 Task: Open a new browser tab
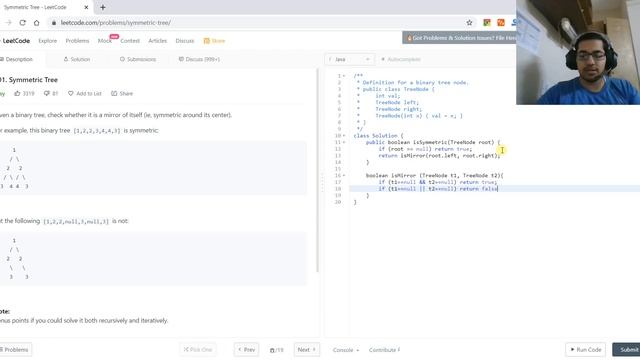point(103,7)
